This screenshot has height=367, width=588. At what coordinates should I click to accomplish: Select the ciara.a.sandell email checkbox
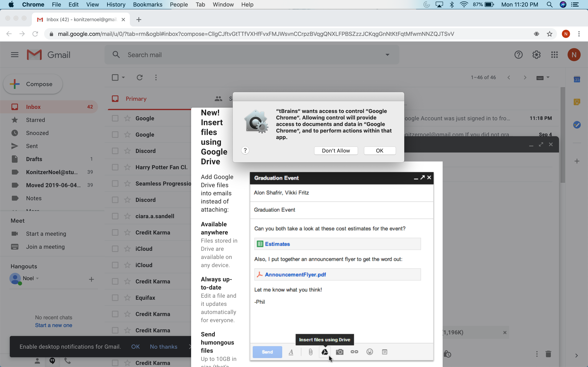tap(115, 216)
